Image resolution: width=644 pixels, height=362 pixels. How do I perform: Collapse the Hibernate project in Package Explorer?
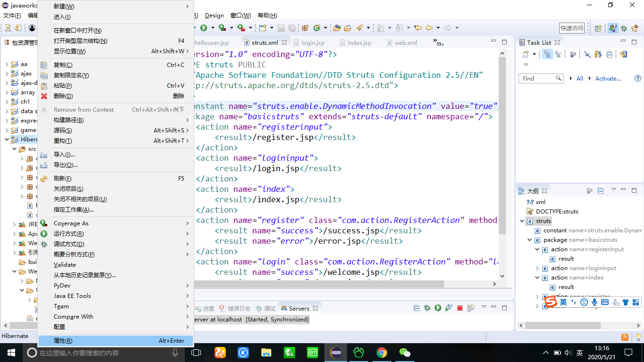(x=7, y=140)
